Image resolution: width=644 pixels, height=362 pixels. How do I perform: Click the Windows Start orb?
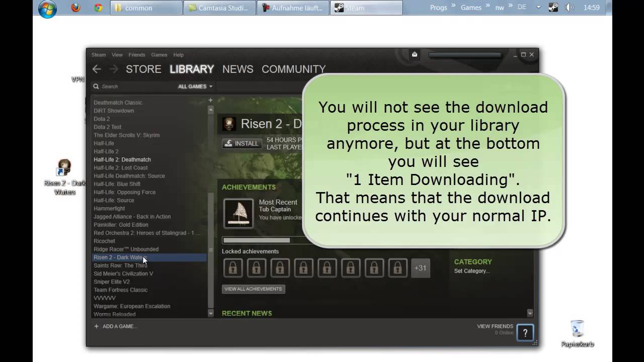pos(47,9)
